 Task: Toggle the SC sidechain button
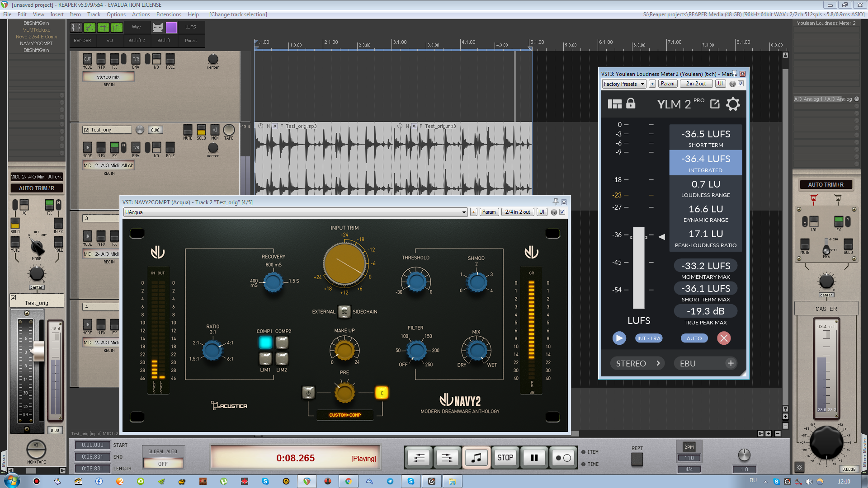click(344, 311)
